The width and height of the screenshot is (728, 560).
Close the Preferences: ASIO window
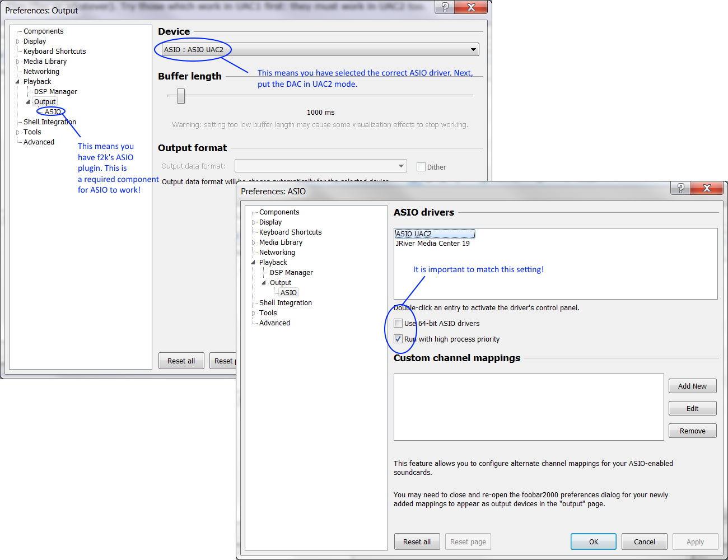pyautogui.click(x=707, y=188)
